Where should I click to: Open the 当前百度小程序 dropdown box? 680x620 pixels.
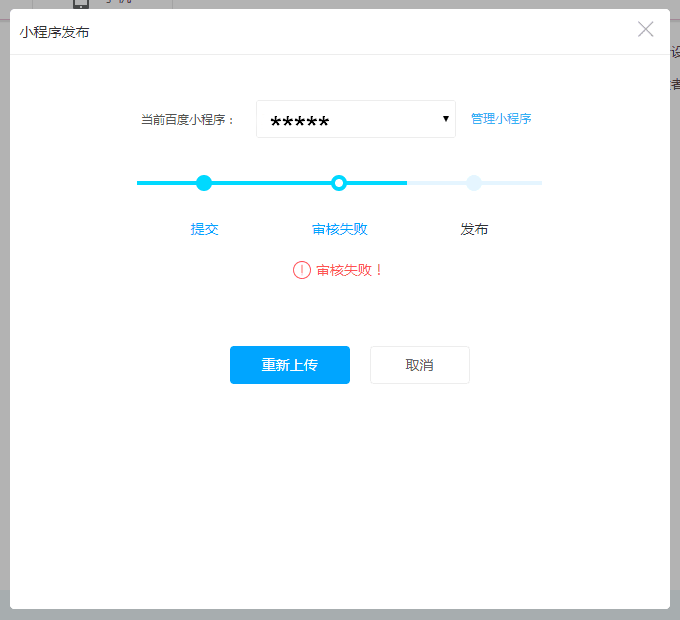tap(355, 119)
